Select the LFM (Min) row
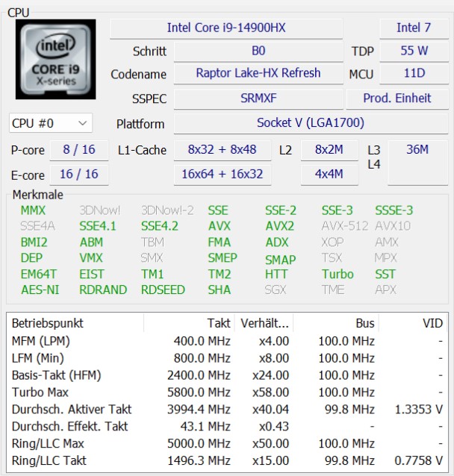 [x=227, y=358]
